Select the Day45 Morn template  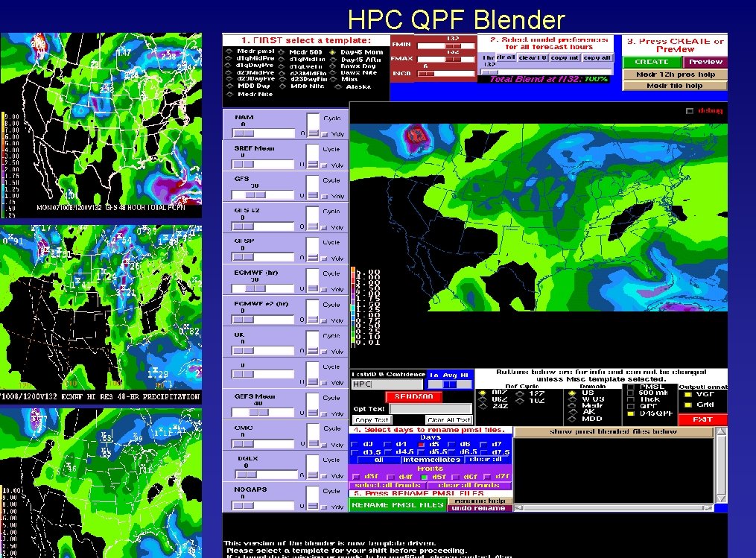pyautogui.click(x=333, y=52)
